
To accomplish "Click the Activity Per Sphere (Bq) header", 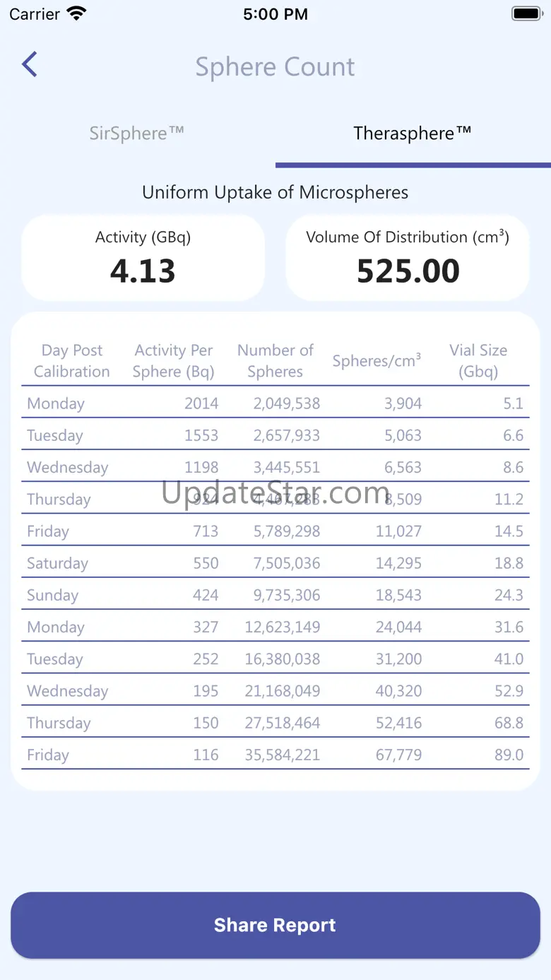I will (x=174, y=361).
